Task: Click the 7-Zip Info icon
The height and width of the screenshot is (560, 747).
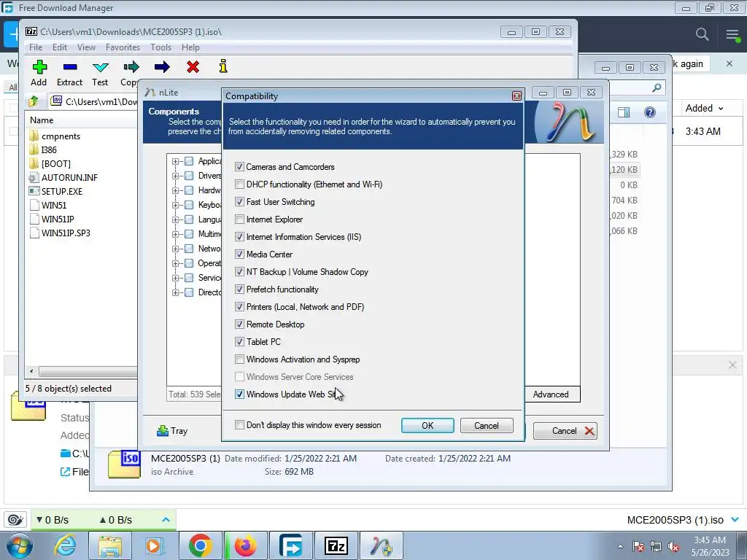Action: (223, 67)
